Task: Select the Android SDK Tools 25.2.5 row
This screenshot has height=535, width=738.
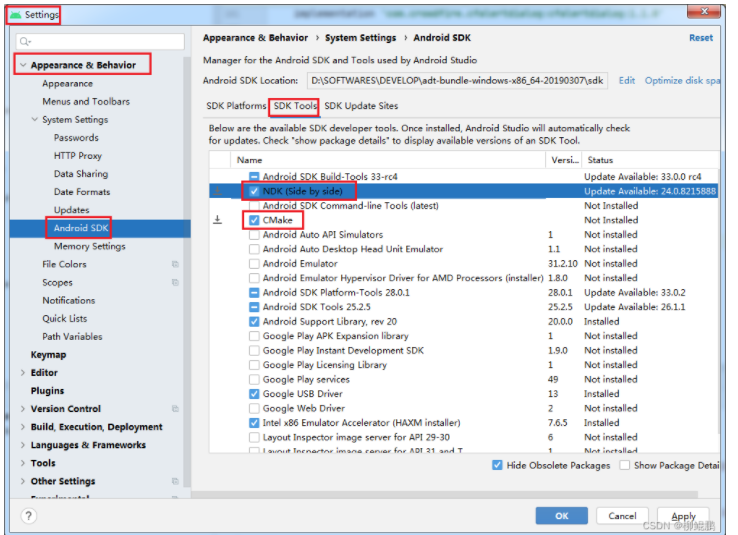Action: tap(464, 307)
